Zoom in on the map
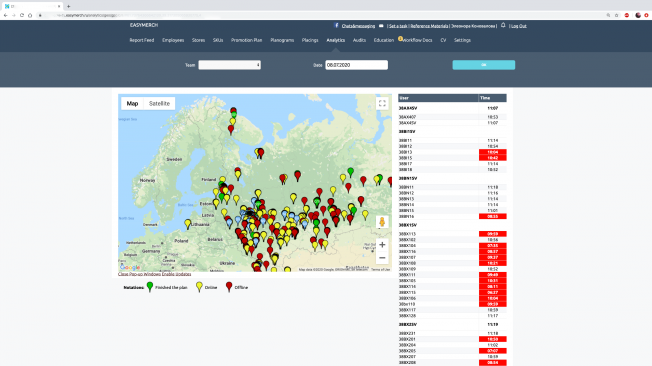The height and width of the screenshot is (366, 652). point(382,245)
